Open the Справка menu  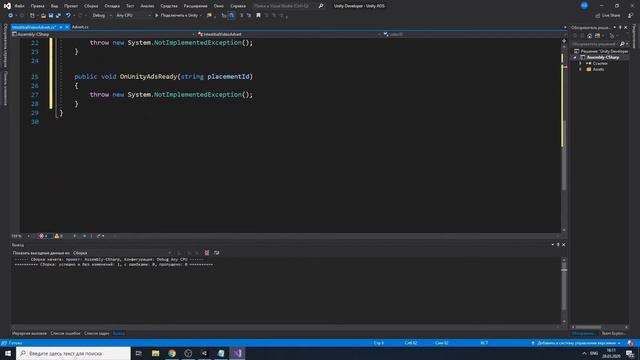[x=238, y=6]
